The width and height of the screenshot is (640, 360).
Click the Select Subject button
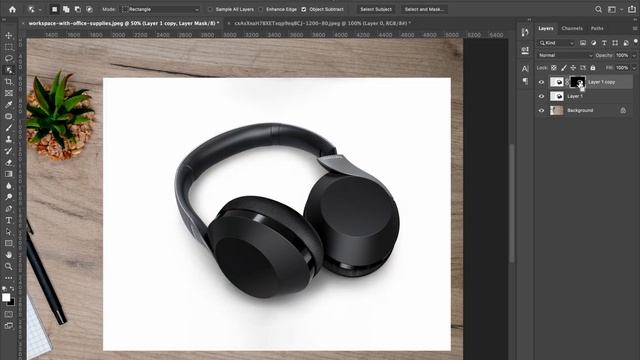click(376, 9)
